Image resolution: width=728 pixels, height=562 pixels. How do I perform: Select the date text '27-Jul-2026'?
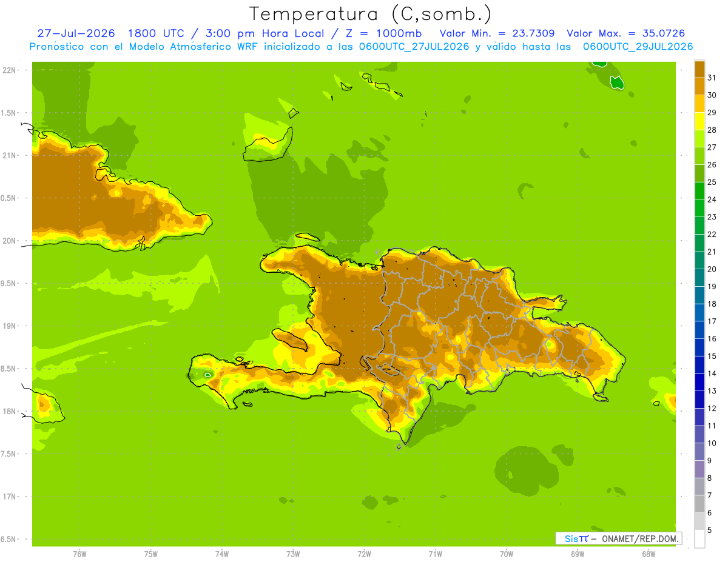click(x=76, y=33)
